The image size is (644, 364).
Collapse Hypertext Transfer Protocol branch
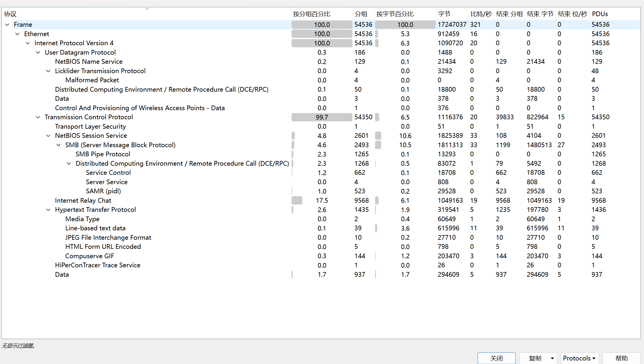tap(48, 210)
